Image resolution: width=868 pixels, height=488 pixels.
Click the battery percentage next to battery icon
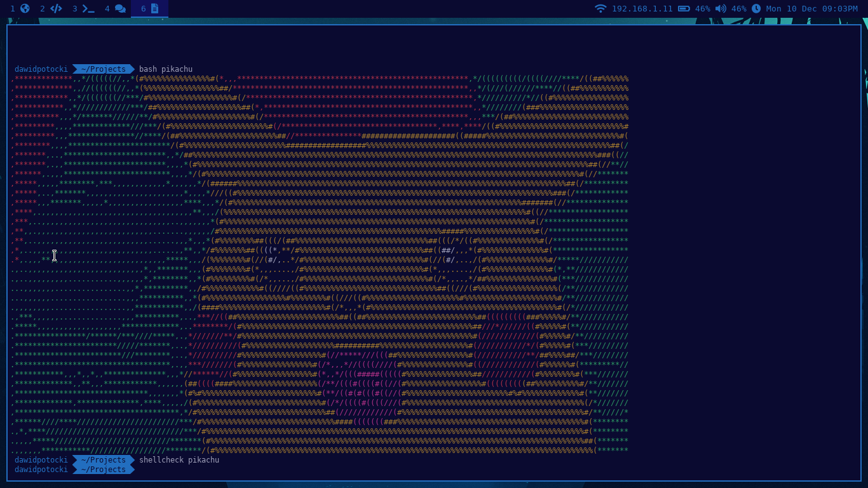[702, 9]
